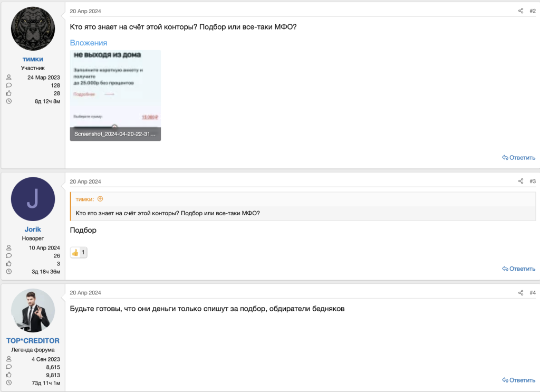Open post permalink #2
Viewport: 540px width, 392px height.
(533, 11)
